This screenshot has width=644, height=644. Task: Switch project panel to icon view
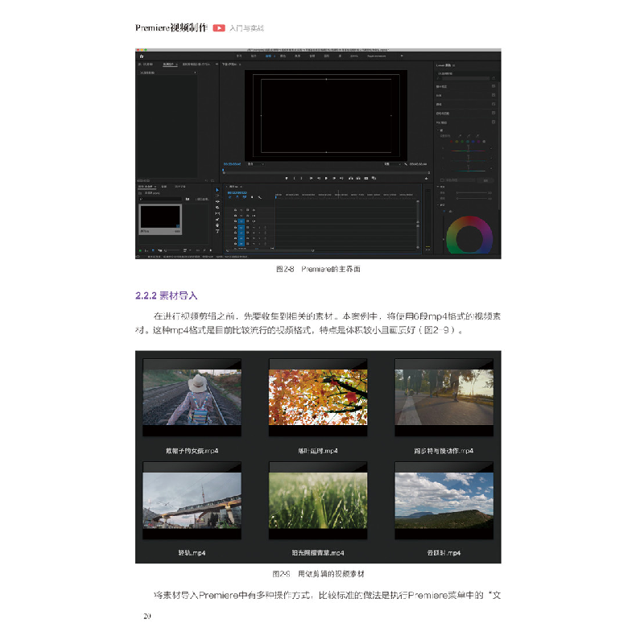(x=153, y=250)
